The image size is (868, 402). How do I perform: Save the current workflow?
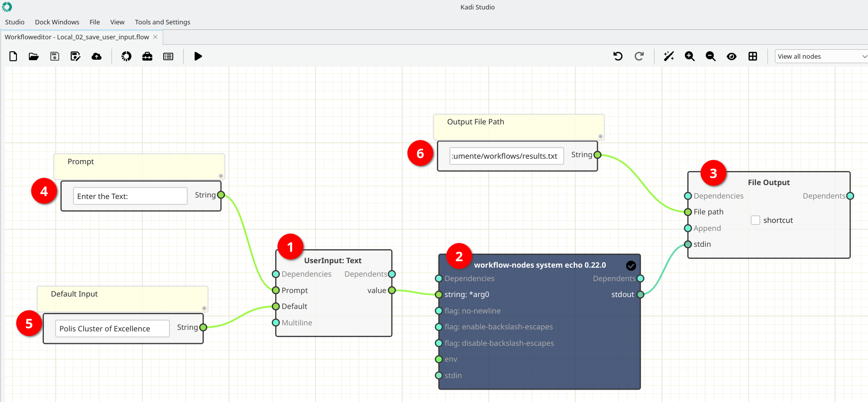55,56
